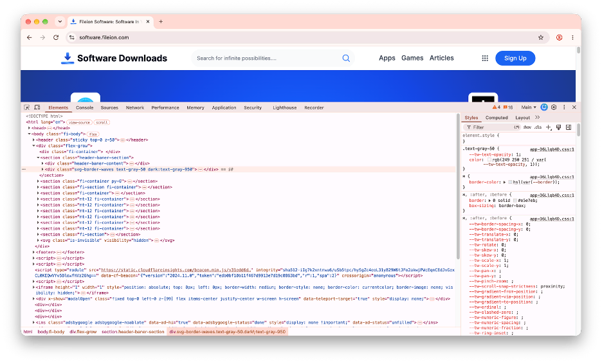This screenshot has height=364, width=602.
Task: Open the Application tab
Action: tap(224, 107)
